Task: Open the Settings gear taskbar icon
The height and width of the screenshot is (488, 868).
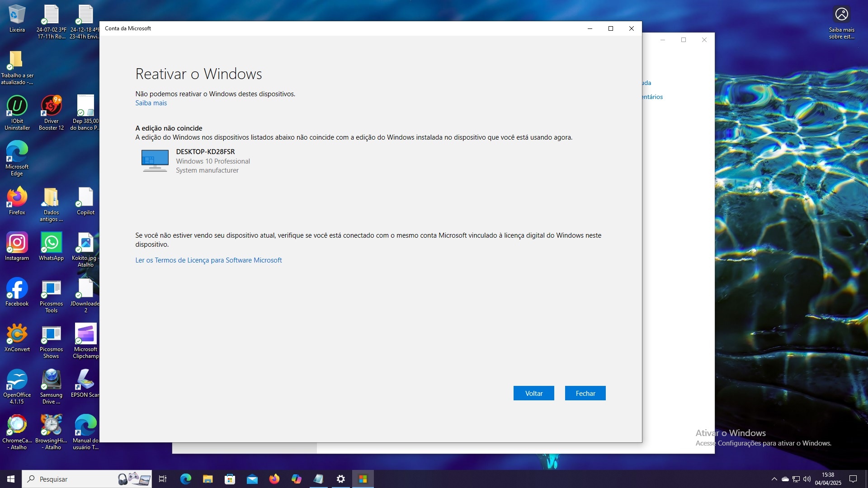Action: pos(341,479)
